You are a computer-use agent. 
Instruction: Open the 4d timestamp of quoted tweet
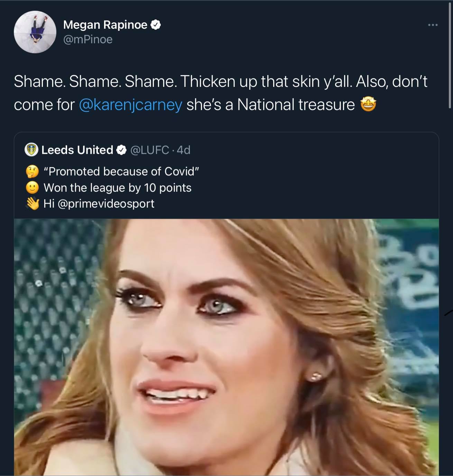click(x=184, y=150)
